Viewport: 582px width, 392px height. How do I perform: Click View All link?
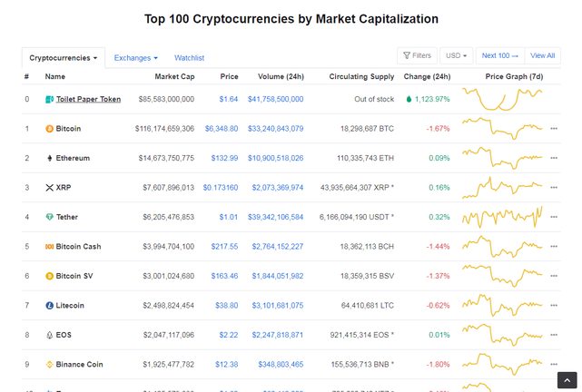click(x=542, y=55)
